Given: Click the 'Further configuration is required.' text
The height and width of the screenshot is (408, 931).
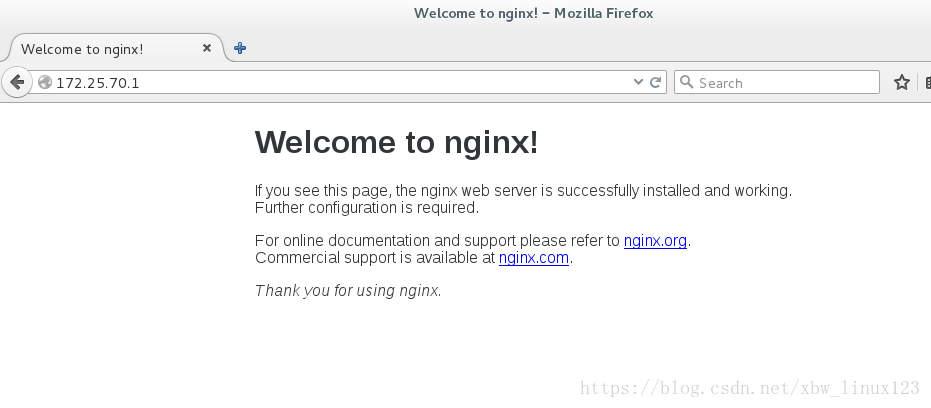Looking at the screenshot, I should (367, 208).
